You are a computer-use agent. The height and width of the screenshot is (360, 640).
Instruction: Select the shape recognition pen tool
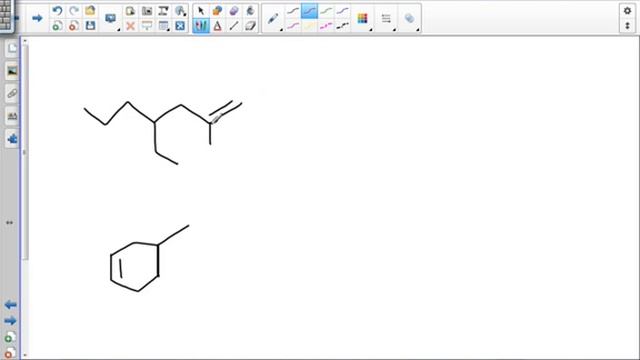pos(217,11)
